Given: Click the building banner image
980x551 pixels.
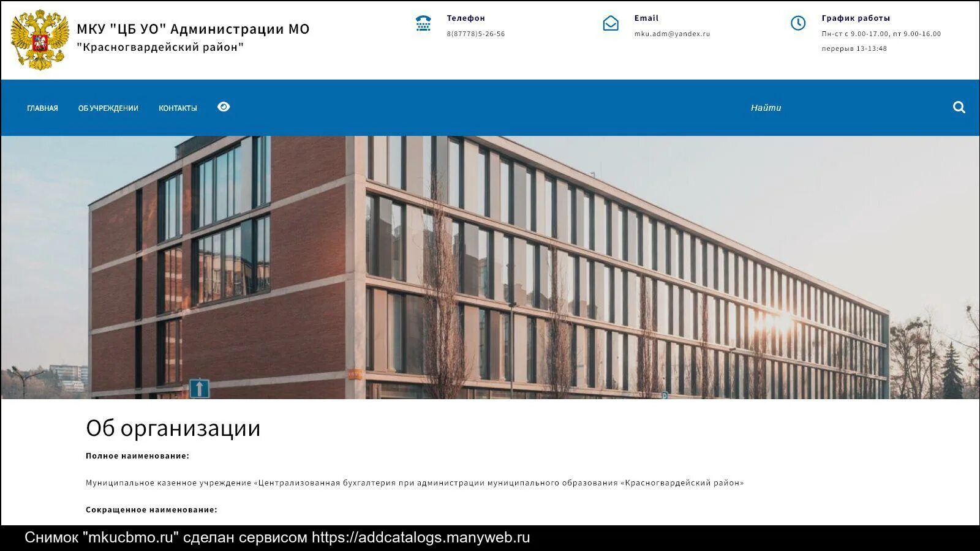Looking at the screenshot, I should [x=490, y=268].
